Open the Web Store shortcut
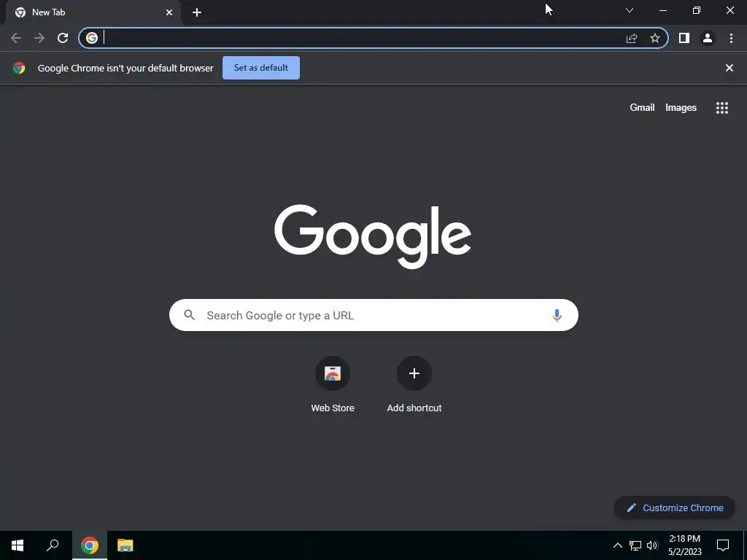 [333, 385]
